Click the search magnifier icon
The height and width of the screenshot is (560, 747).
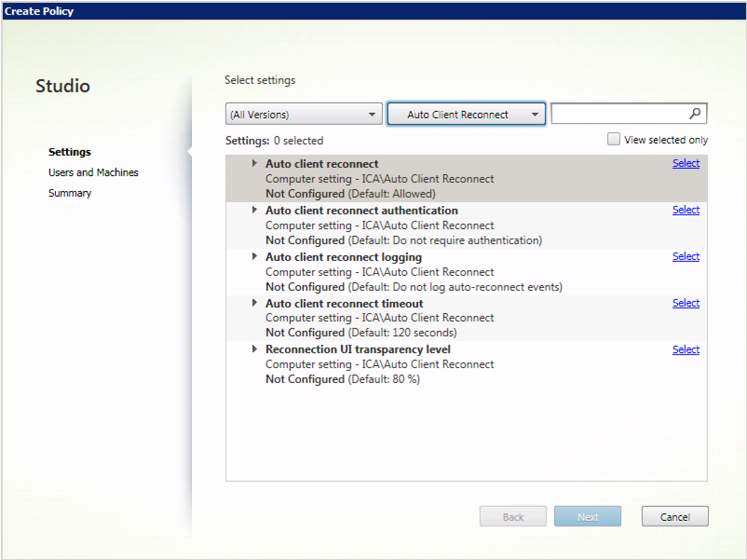694,114
